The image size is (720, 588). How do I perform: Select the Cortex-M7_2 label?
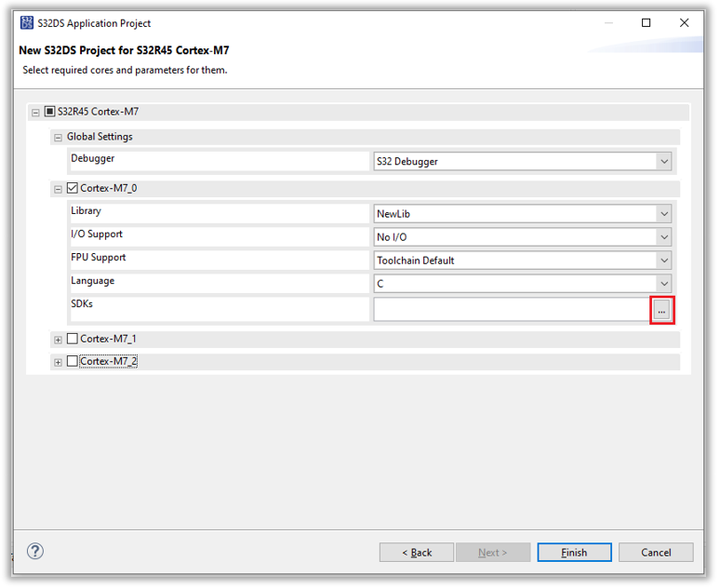tap(109, 363)
